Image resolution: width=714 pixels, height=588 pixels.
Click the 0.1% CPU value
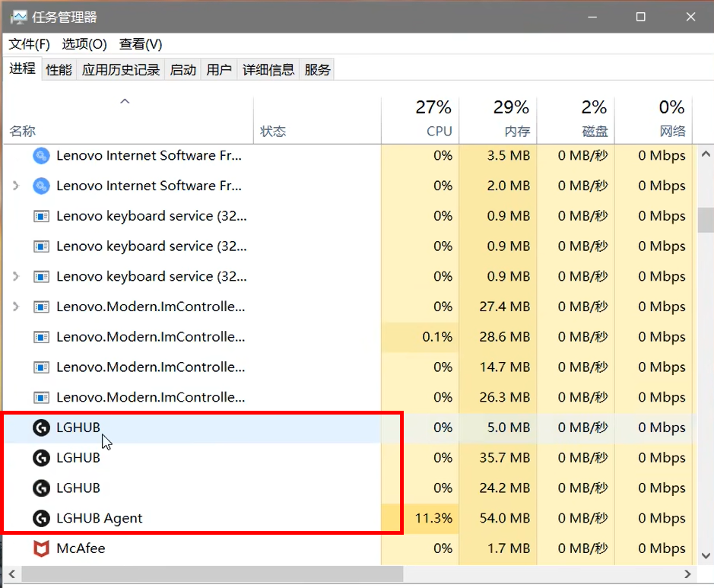point(437,337)
